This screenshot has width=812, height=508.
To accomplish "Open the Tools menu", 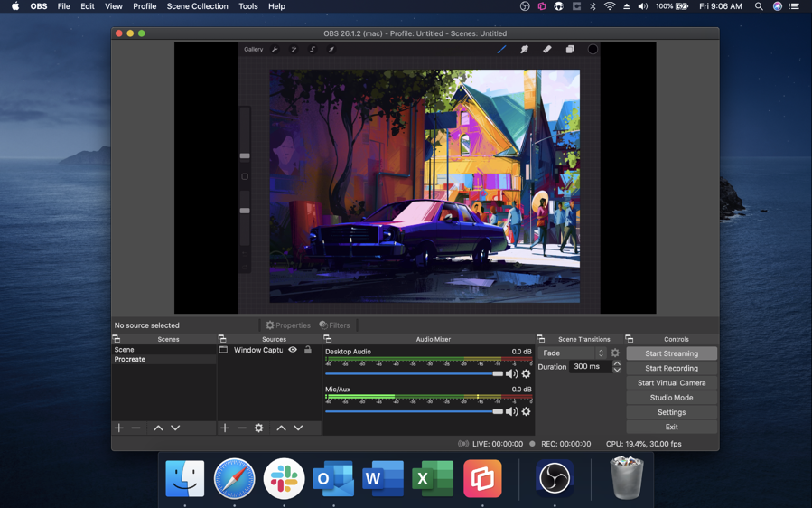I will tap(248, 6).
